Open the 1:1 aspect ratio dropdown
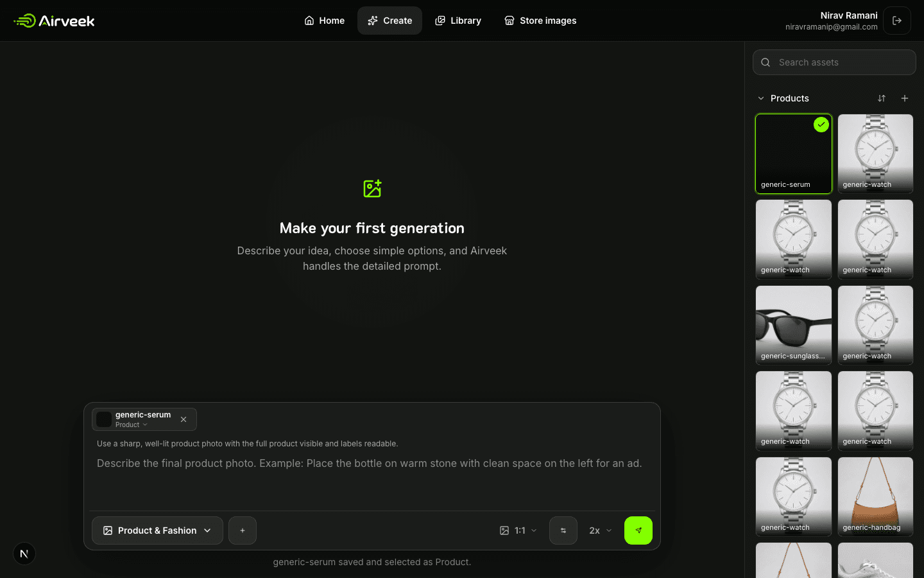The height and width of the screenshot is (578, 924). [x=518, y=530]
